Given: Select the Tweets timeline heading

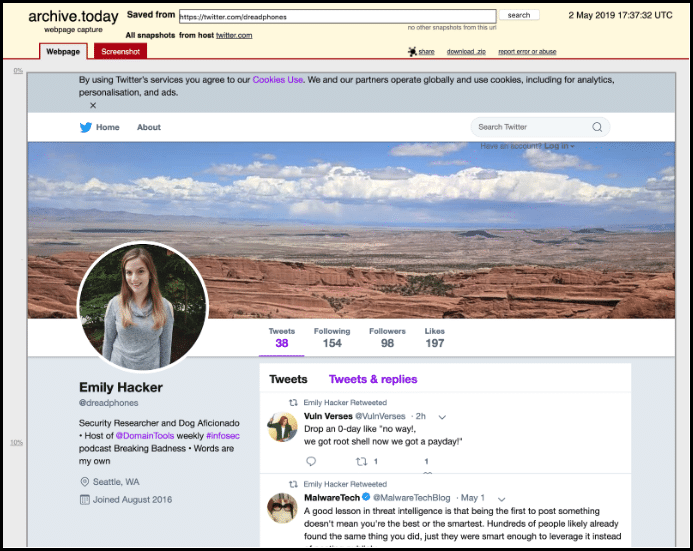Looking at the screenshot, I should pyautogui.click(x=288, y=379).
